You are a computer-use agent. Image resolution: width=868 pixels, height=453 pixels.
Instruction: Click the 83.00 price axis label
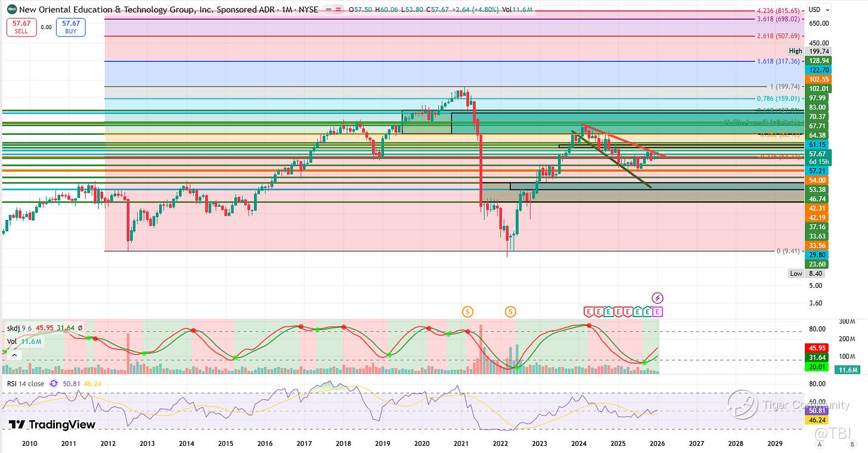[x=817, y=107]
